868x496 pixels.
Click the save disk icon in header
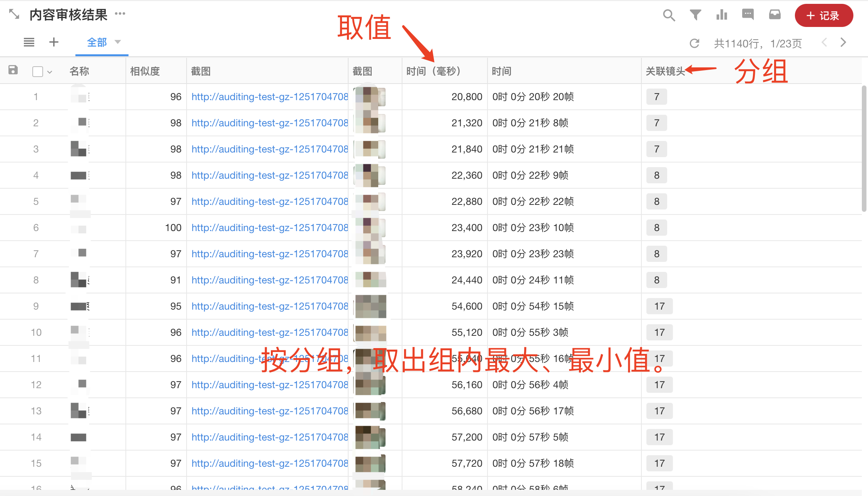pos(13,70)
